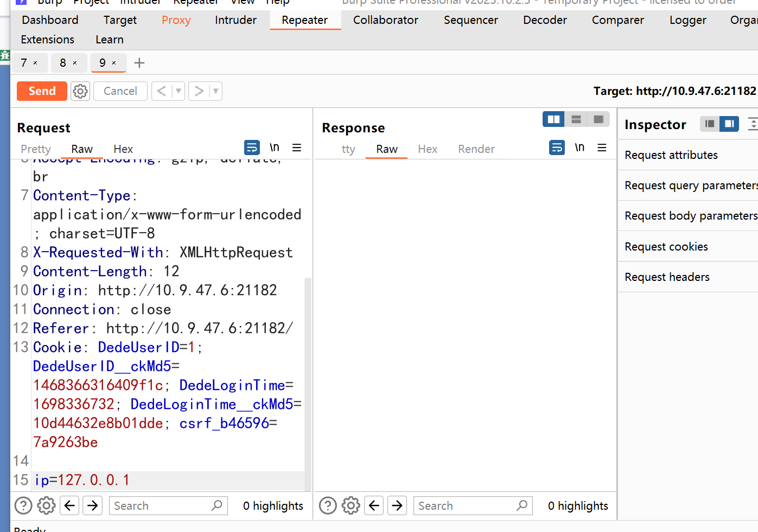Open Repeater send settings gear

[x=80, y=91]
